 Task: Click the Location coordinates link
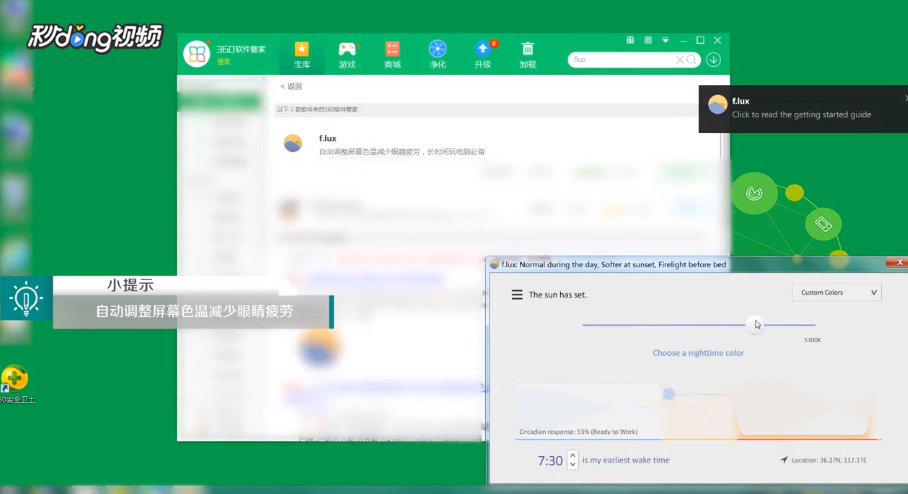click(829, 460)
